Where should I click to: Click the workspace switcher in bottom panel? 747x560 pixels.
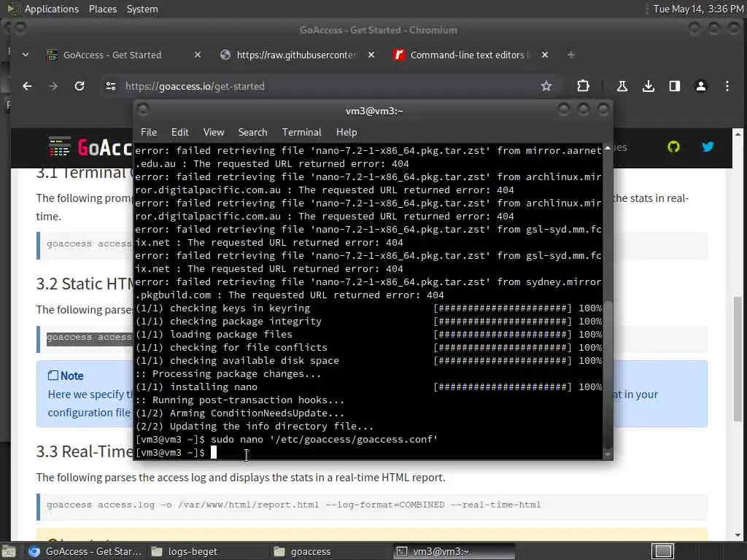pyautogui.click(x=662, y=551)
